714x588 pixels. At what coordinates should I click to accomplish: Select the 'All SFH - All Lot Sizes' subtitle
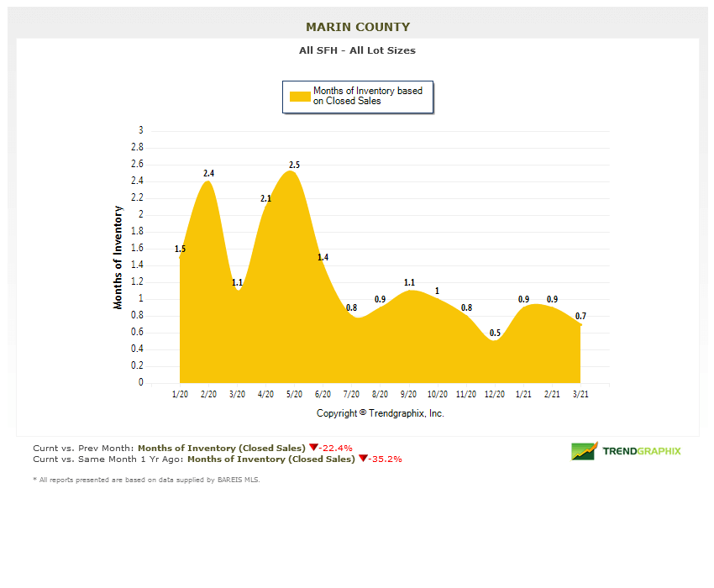357,50
